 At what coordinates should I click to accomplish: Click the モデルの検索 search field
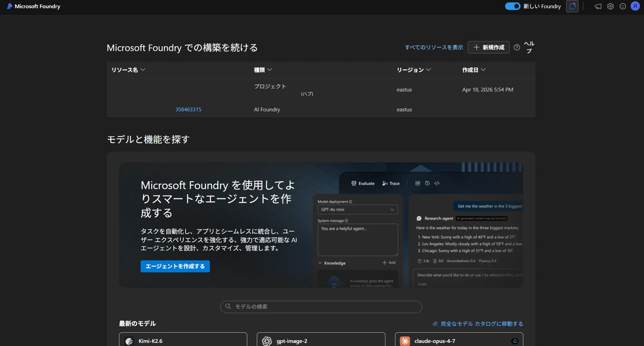321,307
